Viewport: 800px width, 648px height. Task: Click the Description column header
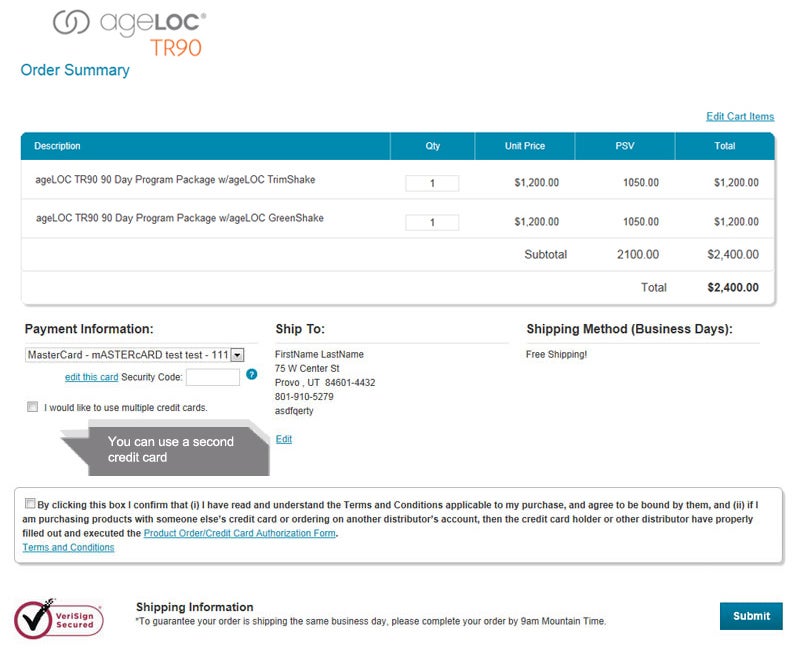point(58,146)
